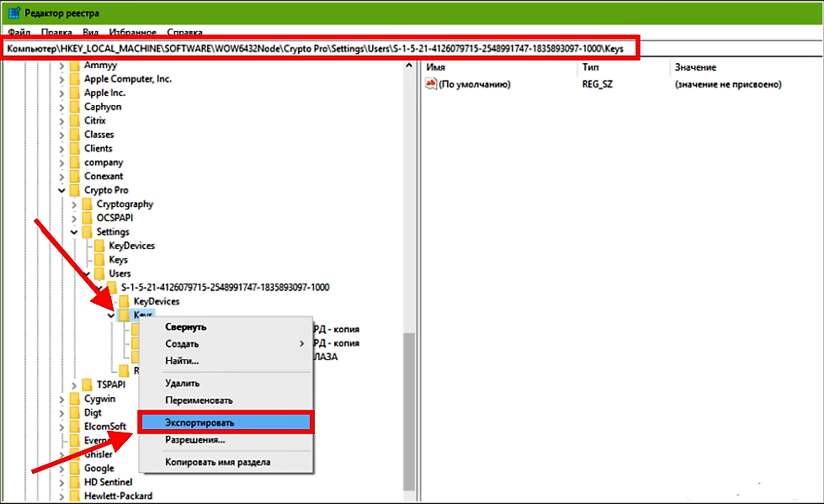This screenshot has width=824, height=504.
Task: Click the Имя column header
Action: tap(435, 66)
